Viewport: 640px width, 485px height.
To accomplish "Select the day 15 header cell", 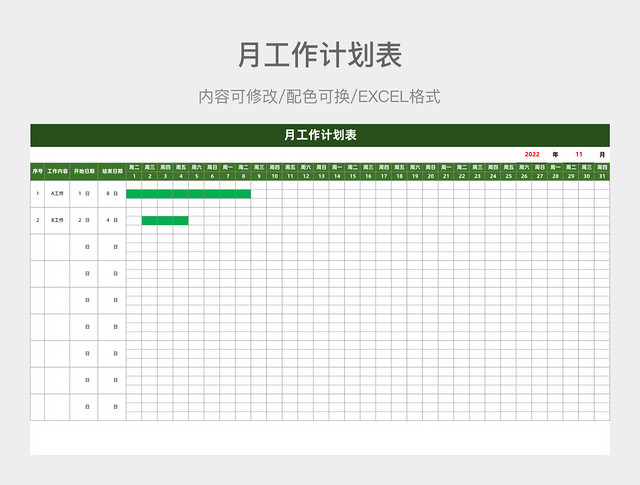I will pos(353,176).
